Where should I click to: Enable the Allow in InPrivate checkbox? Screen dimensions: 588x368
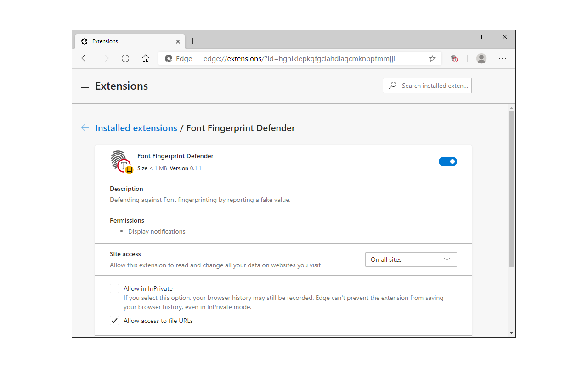pyautogui.click(x=114, y=288)
